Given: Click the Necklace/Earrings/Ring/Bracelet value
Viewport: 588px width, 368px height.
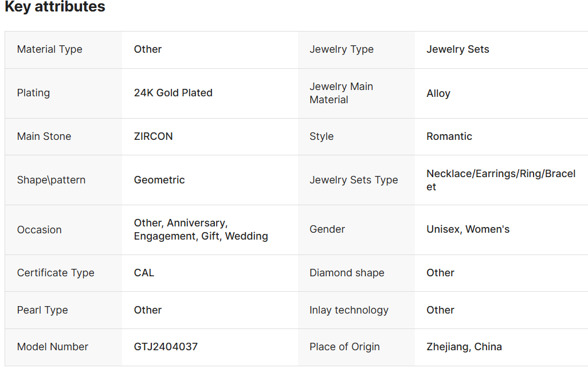Looking at the screenshot, I should 501,180.
